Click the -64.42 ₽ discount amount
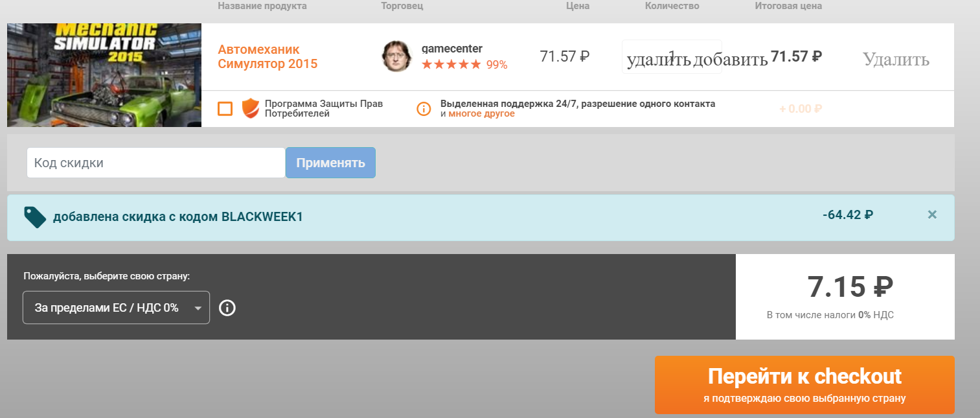 click(x=848, y=215)
